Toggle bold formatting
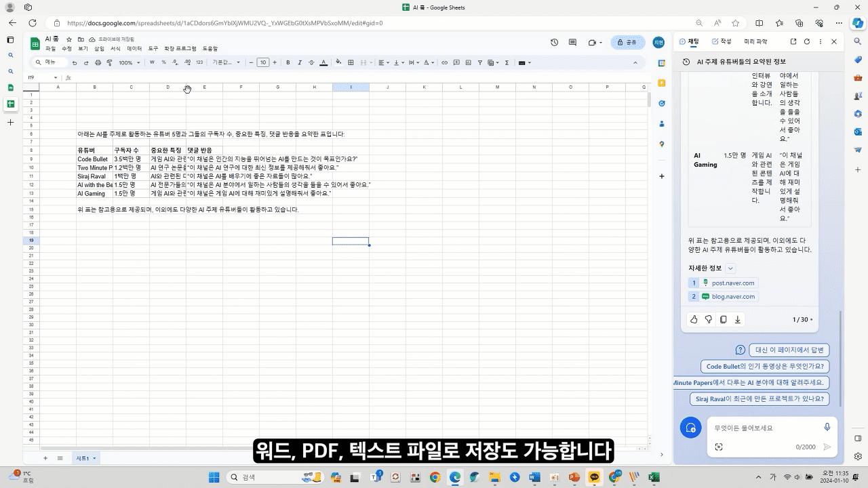Viewport: 868px width, 488px height. [288, 62]
